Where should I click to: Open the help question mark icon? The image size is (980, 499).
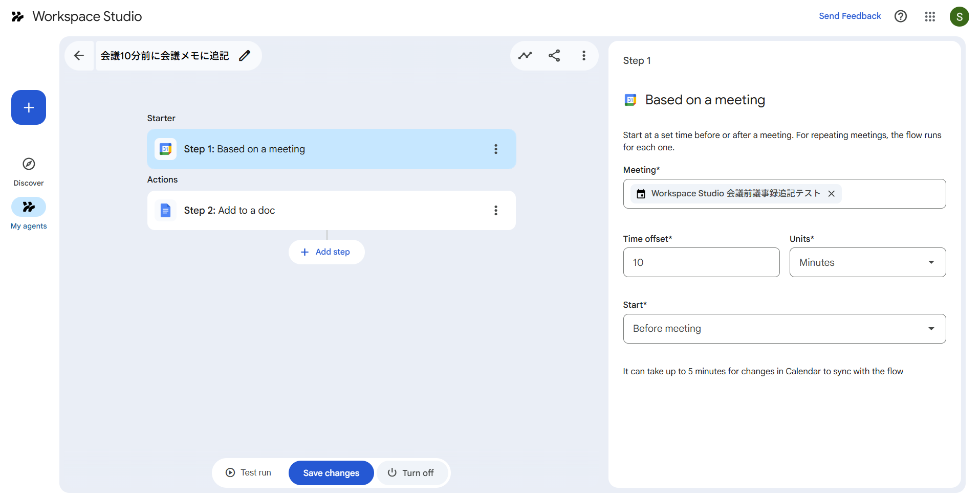click(x=901, y=16)
